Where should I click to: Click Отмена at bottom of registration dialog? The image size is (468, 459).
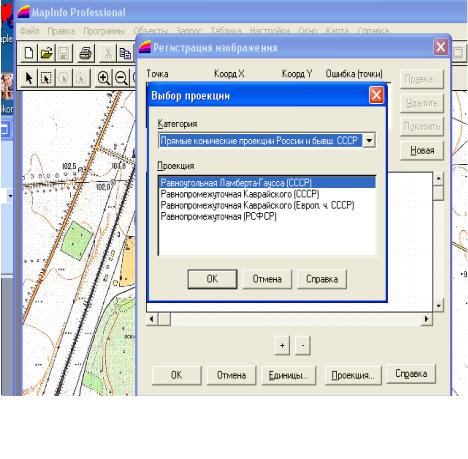pyautogui.click(x=231, y=375)
